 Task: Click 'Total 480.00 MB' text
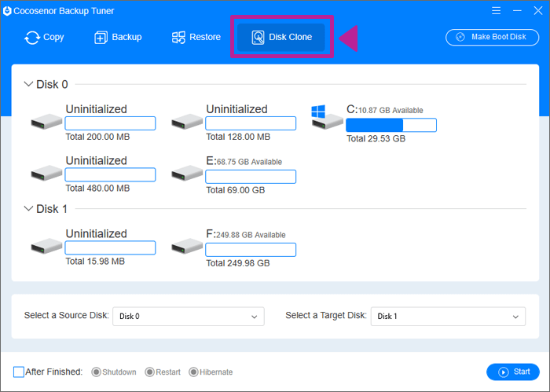(x=97, y=189)
